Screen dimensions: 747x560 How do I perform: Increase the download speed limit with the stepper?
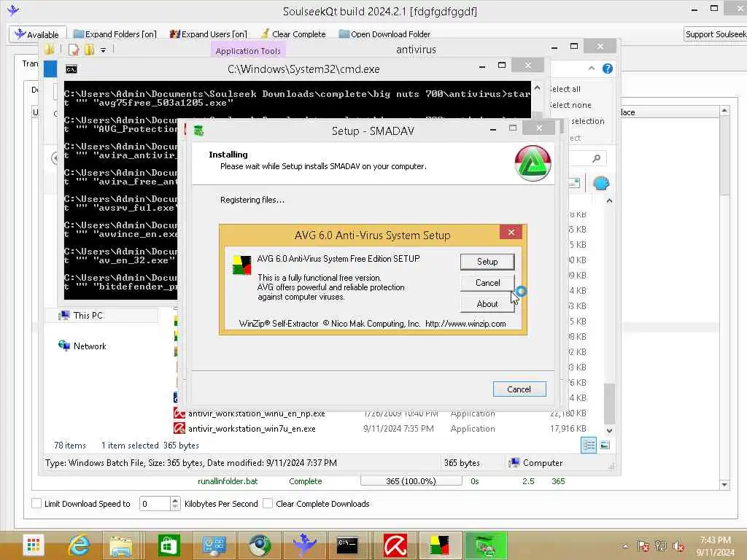(x=175, y=500)
